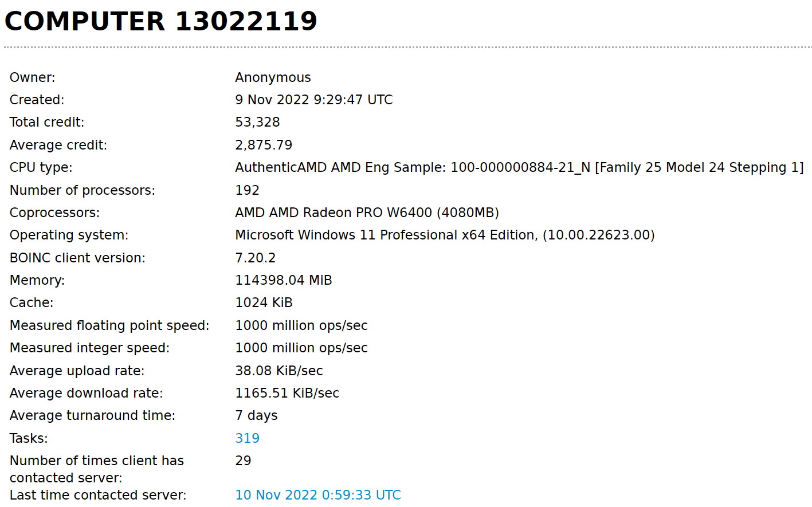The image size is (812, 507).
Task: Click the Measured floating point speed label
Action: [x=109, y=325]
